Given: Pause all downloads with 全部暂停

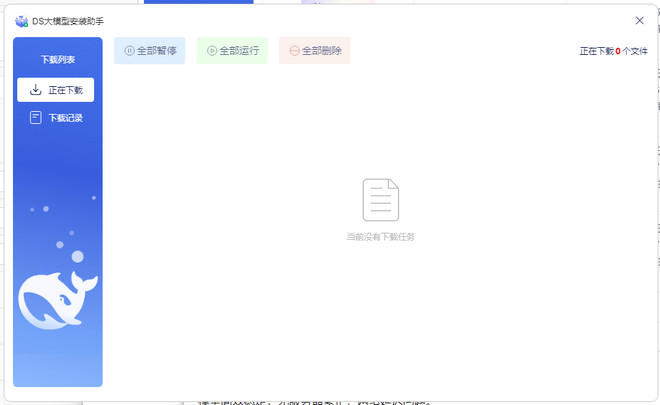Looking at the screenshot, I should click(x=150, y=51).
